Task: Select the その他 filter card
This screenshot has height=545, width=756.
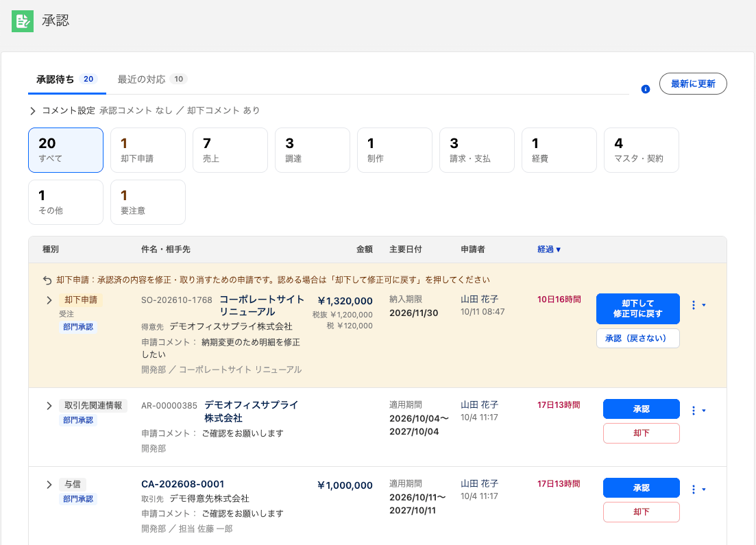Action: [66, 202]
